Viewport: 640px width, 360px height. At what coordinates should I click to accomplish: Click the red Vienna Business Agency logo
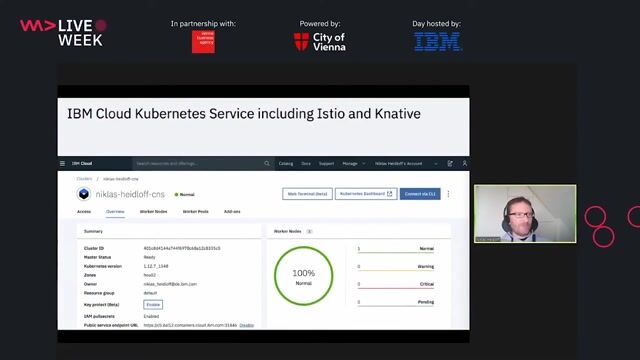pos(203,41)
